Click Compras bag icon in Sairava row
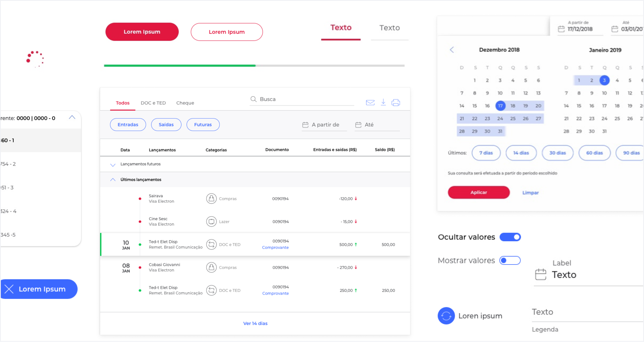 (x=211, y=199)
